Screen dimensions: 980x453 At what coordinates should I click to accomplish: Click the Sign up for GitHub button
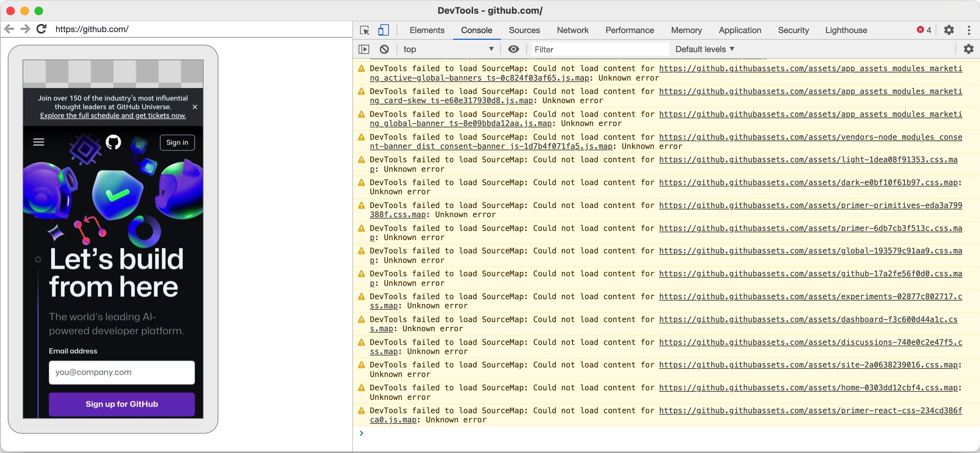122,403
